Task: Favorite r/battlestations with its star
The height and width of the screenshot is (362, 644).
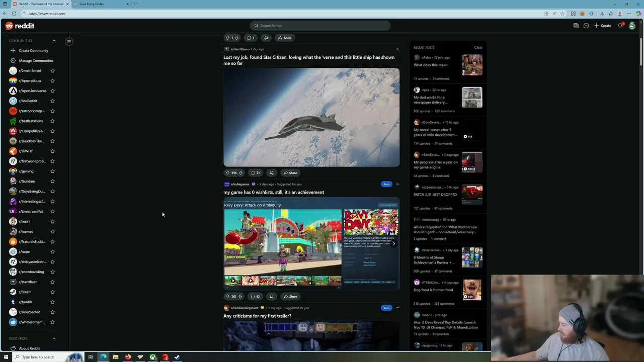Action: point(52,121)
